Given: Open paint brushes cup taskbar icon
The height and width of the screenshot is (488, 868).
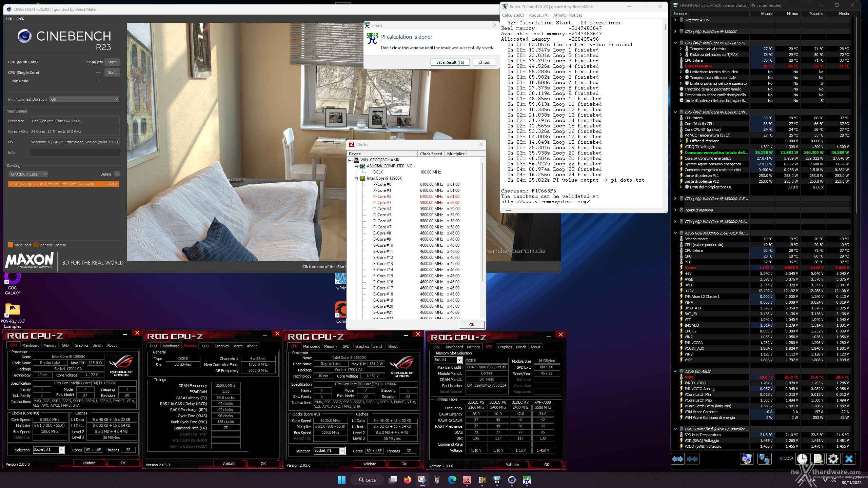Looking at the screenshot, I should point(437,480).
